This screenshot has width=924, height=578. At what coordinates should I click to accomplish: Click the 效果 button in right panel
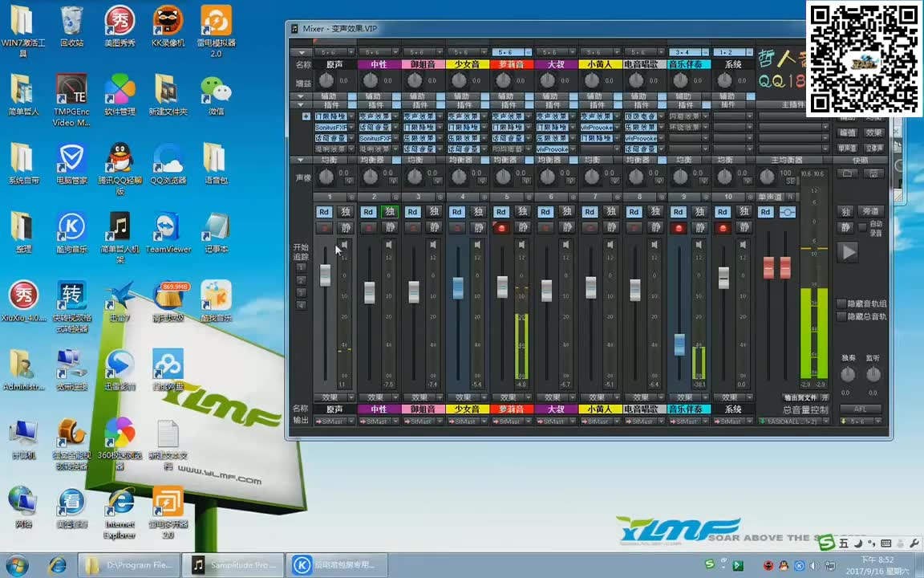coord(873,132)
